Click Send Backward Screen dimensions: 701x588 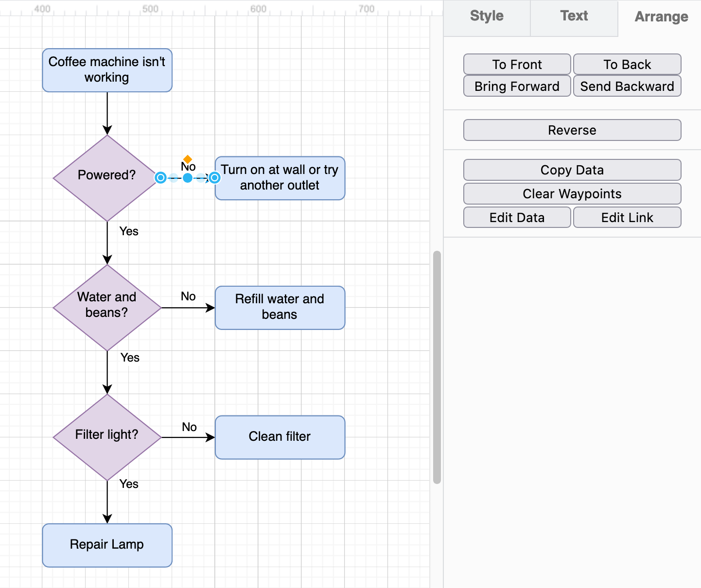pos(627,86)
